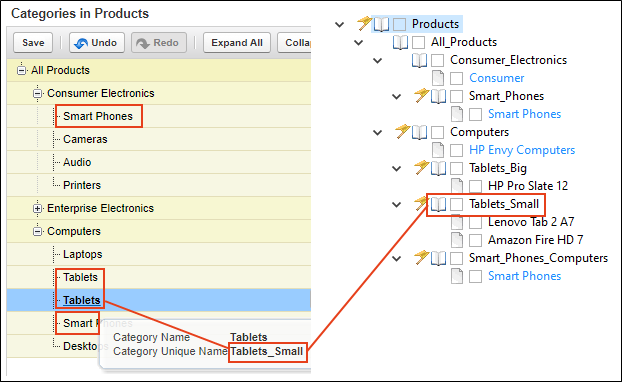
Task: Click the pin icon beside Products root
Action: 364,23
